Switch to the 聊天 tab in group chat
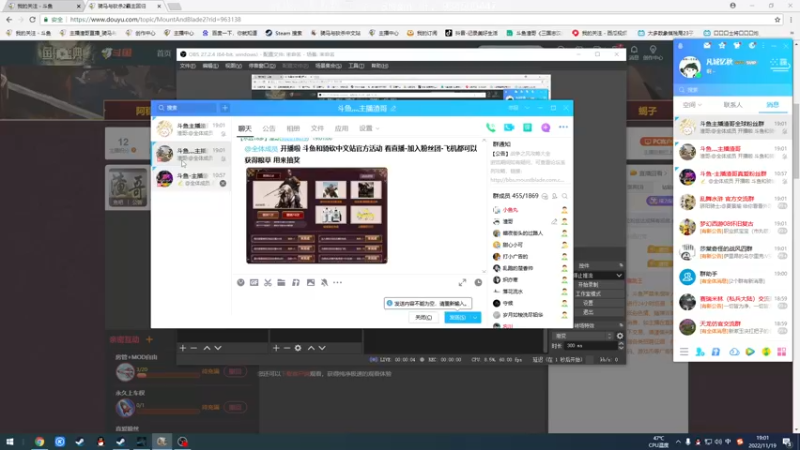Screen dimensions: 800x450 pyautogui.click(x=245, y=128)
